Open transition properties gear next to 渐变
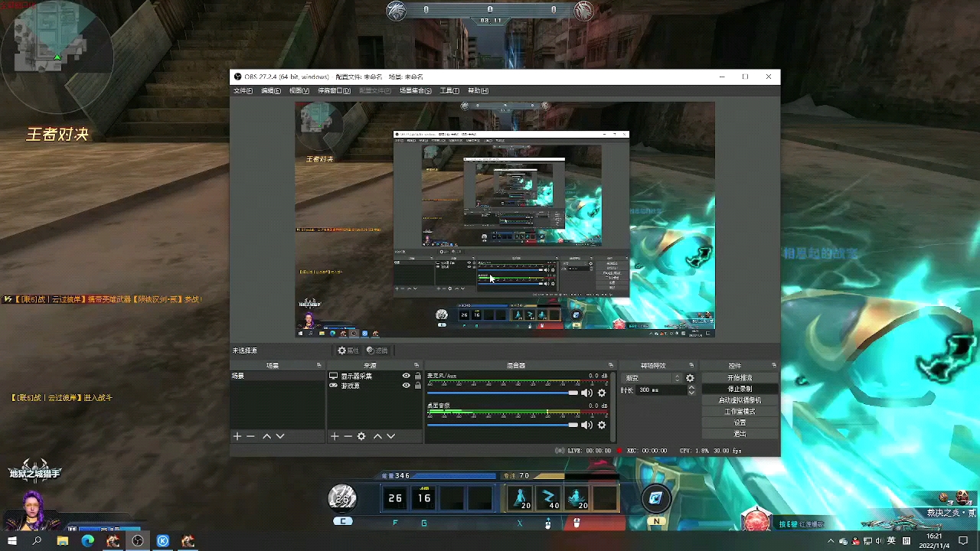 point(690,378)
